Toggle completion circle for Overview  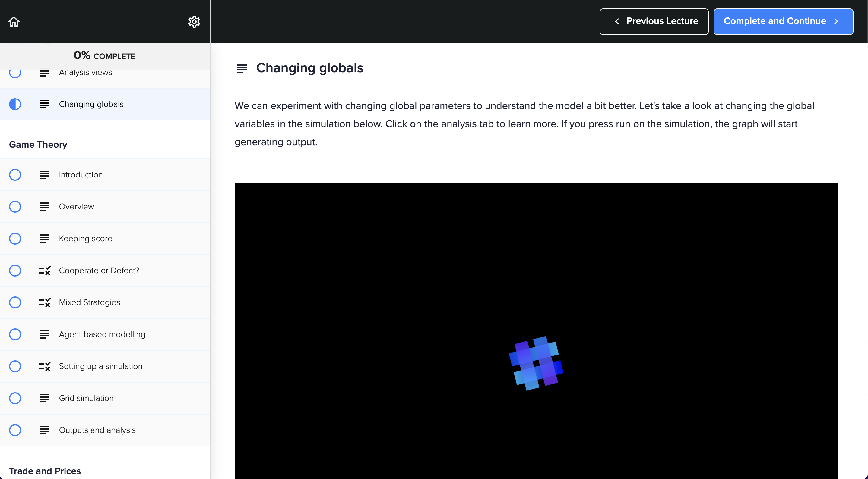15,207
